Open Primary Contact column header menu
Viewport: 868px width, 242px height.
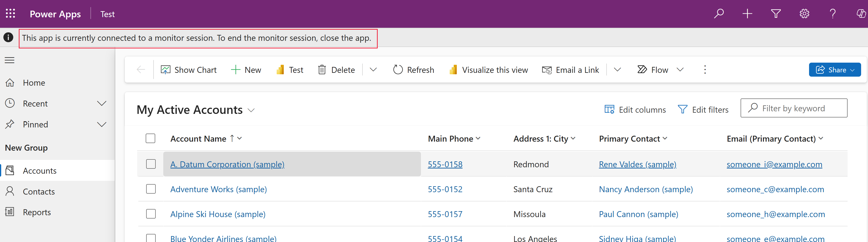pyautogui.click(x=633, y=139)
